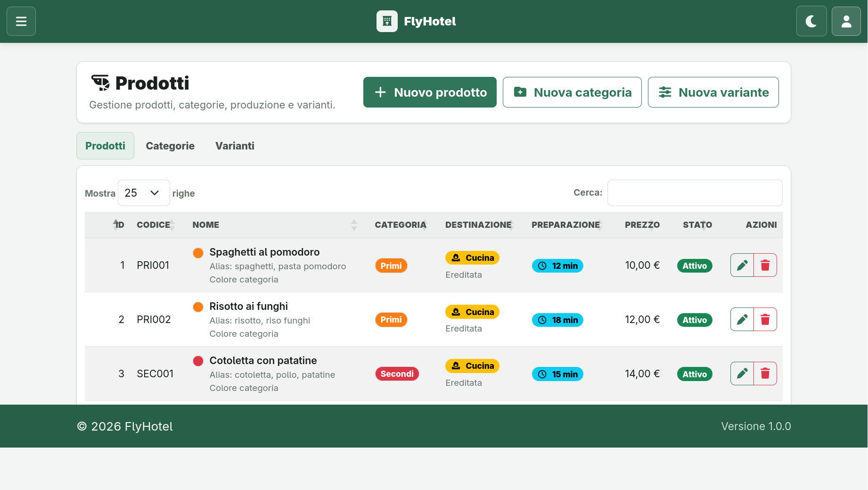
Task: Click code cell PRI001
Action: 153,266
